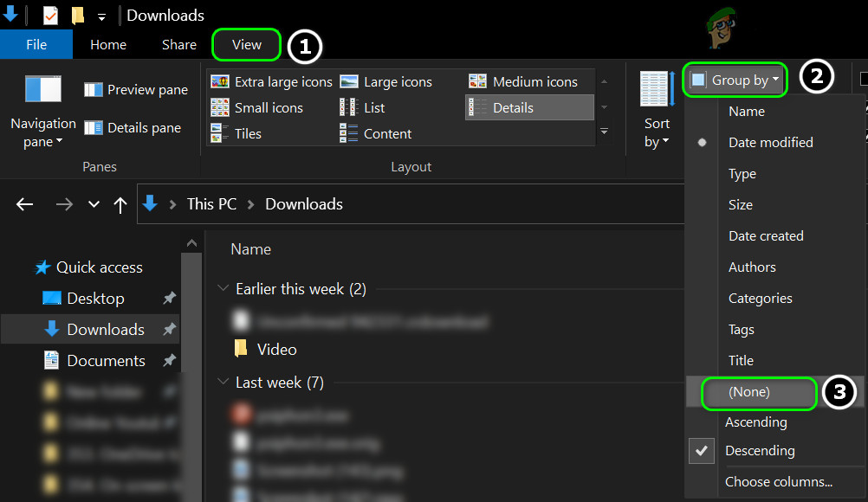
Task: Select the Tiles layout
Action: tap(246, 133)
